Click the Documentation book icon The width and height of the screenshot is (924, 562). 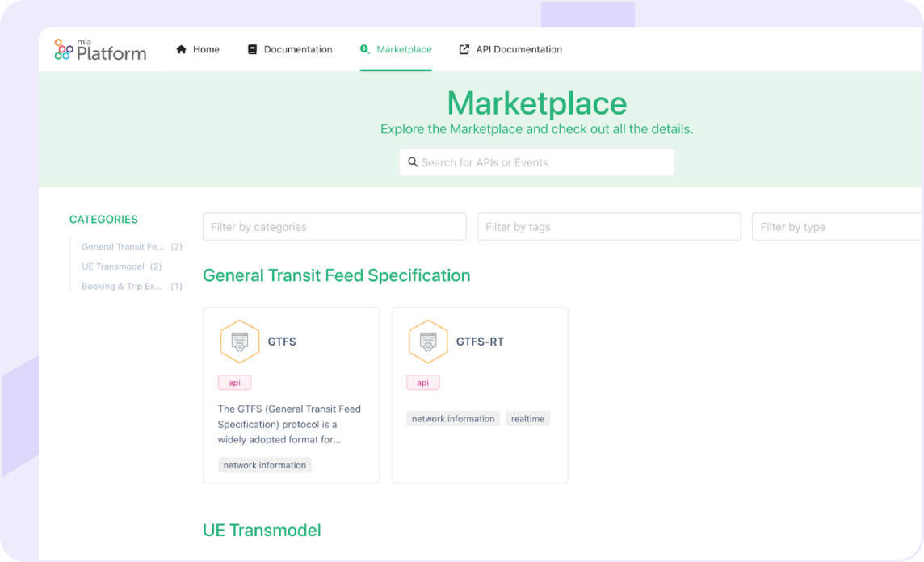click(252, 49)
